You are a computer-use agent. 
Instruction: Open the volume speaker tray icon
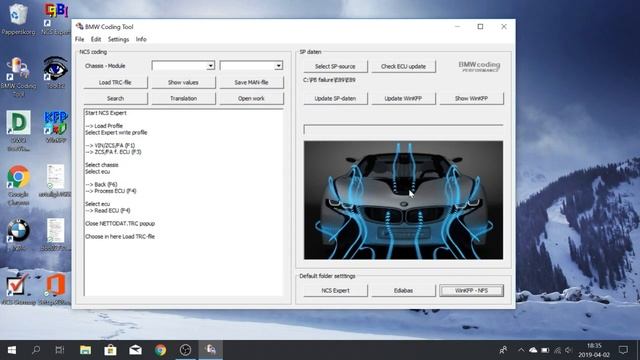tap(569, 350)
